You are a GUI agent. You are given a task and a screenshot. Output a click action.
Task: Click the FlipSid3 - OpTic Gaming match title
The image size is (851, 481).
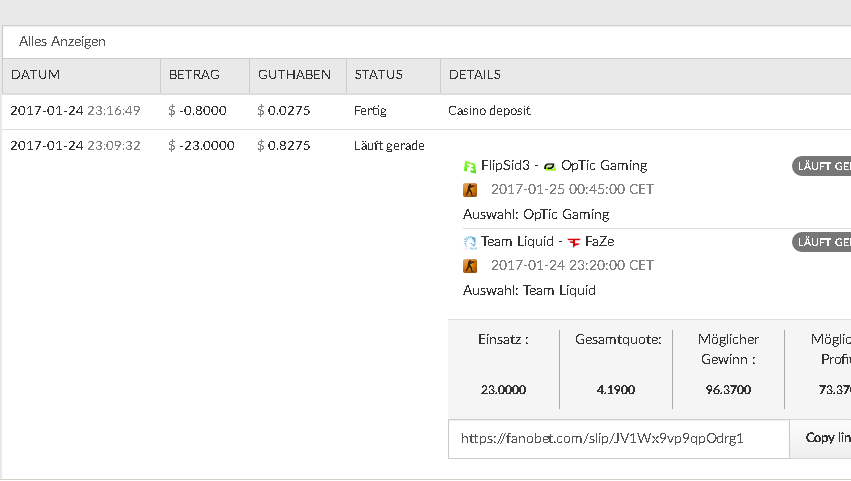pyautogui.click(x=564, y=166)
